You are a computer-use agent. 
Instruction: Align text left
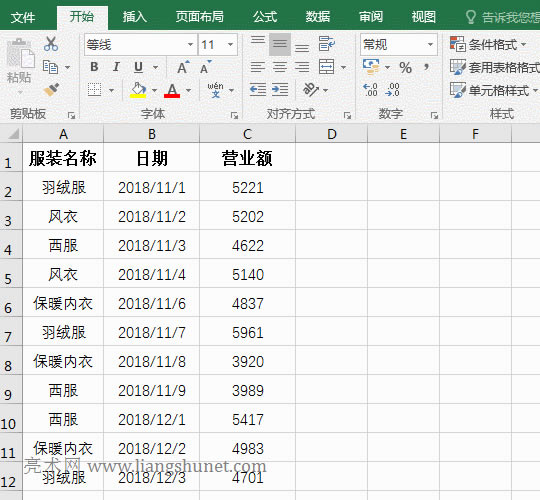coord(258,67)
